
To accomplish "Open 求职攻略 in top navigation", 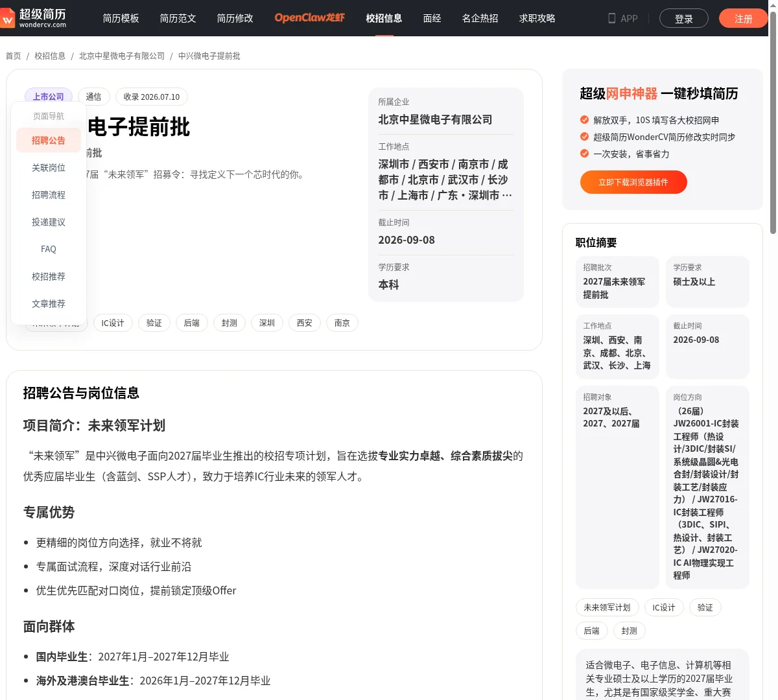I will click(x=537, y=18).
